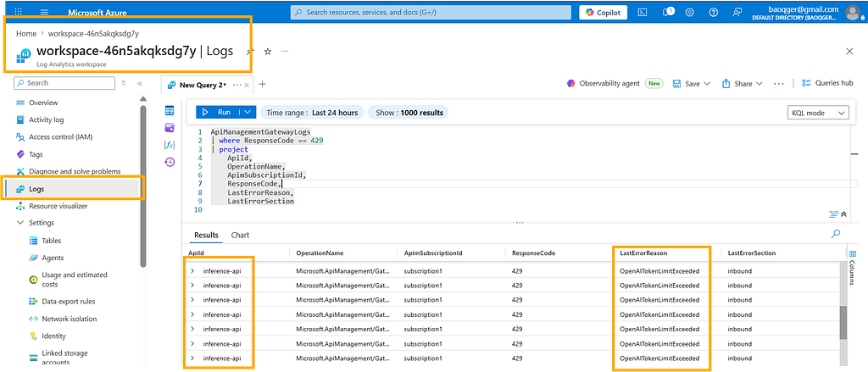868x372 pixels.
Task: Expand the Share dropdown
Action: tap(759, 84)
